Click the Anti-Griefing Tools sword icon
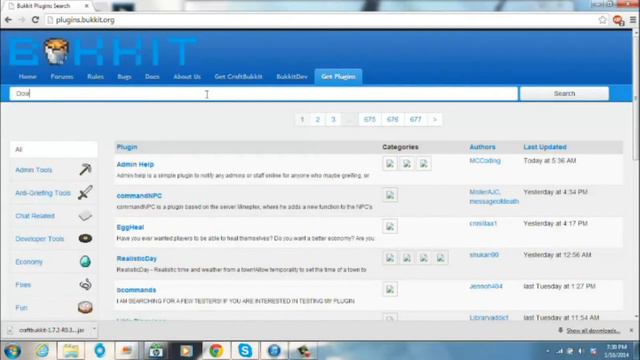The image size is (640, 360). tap(85, 192)
